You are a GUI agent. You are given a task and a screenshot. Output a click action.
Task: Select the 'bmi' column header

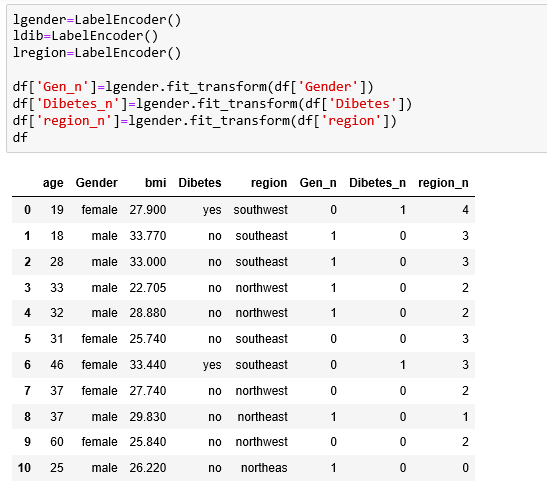pyautogui.click(x=156, y=183)
